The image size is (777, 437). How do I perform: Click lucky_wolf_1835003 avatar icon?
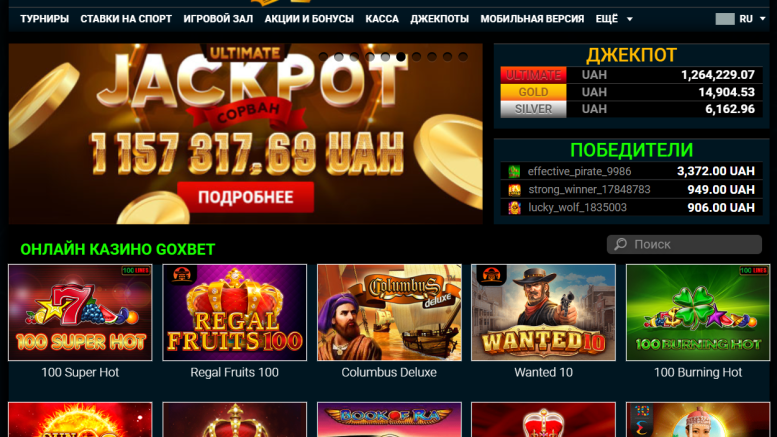514,208
